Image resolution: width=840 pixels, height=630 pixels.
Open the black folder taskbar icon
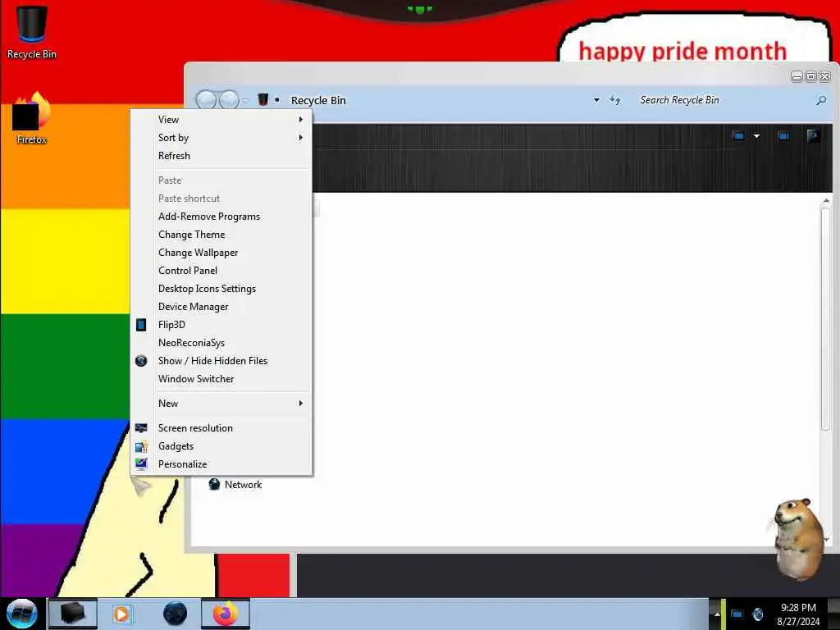(x=72, y=614)
